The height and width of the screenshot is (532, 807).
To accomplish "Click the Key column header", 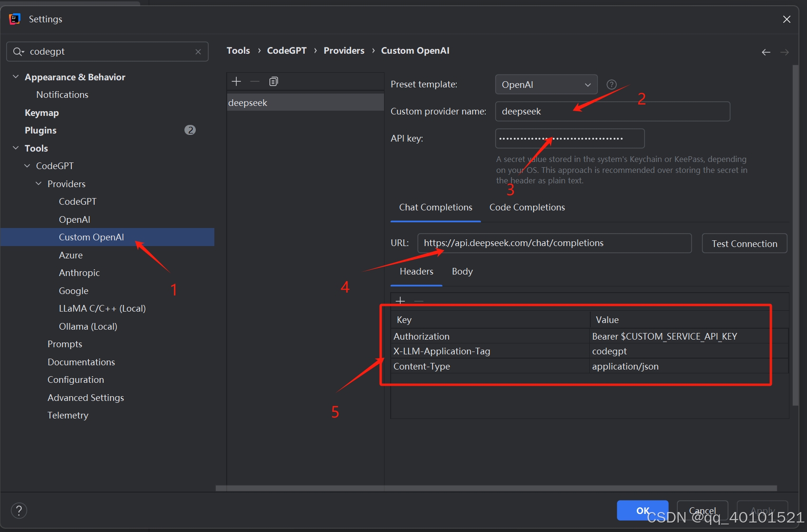I will point(490,320).
